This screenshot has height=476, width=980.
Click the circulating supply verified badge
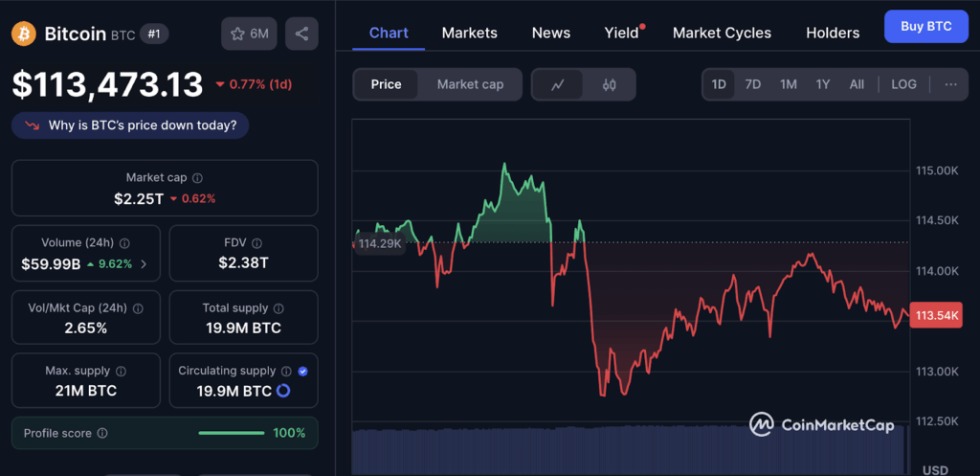click(302, 371)
